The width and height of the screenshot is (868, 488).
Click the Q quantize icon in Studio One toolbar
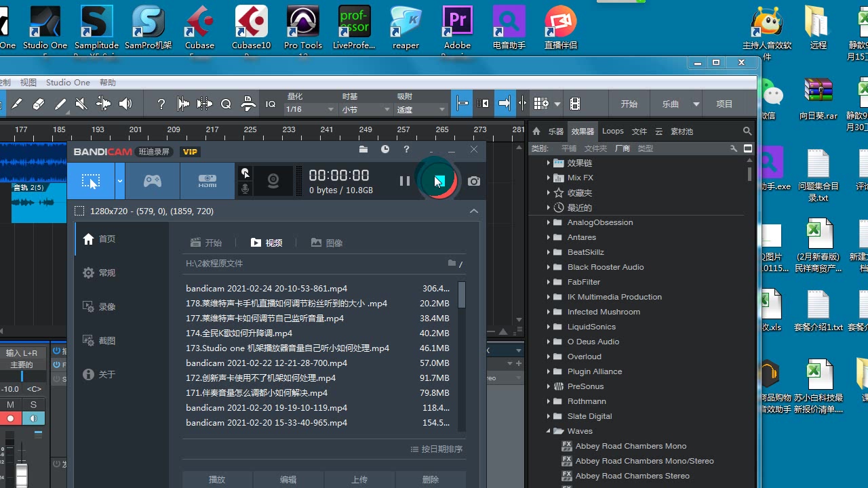click(226, 104)
